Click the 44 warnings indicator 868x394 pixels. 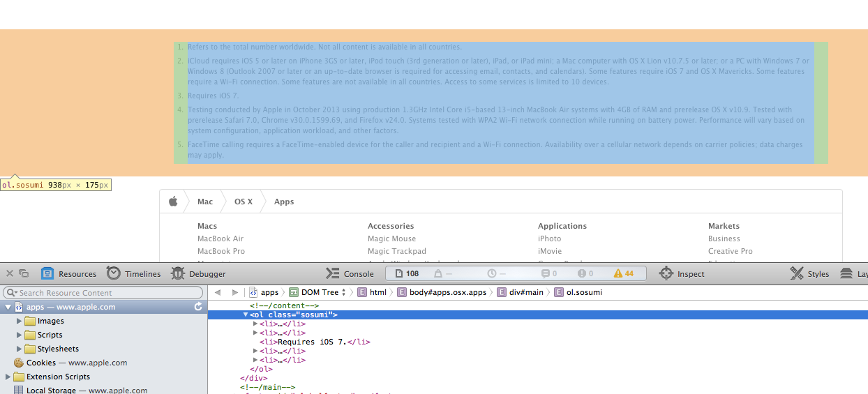point(623,274)
